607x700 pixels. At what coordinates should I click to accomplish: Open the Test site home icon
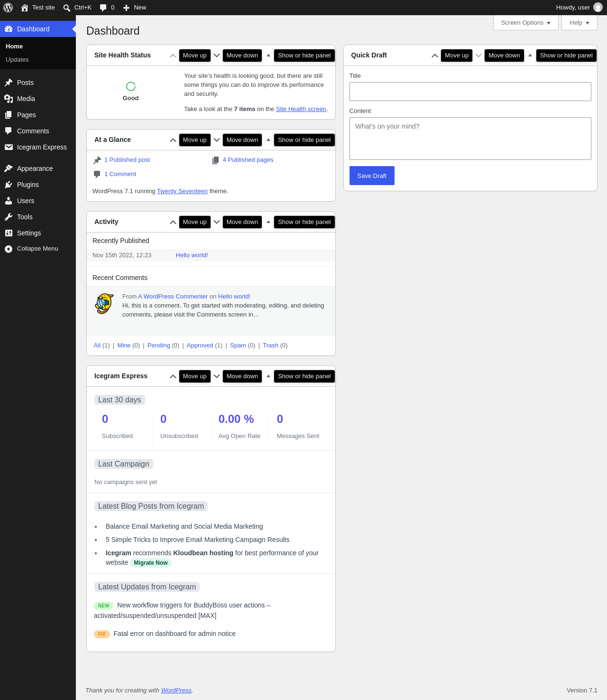(x=25, y=8)
